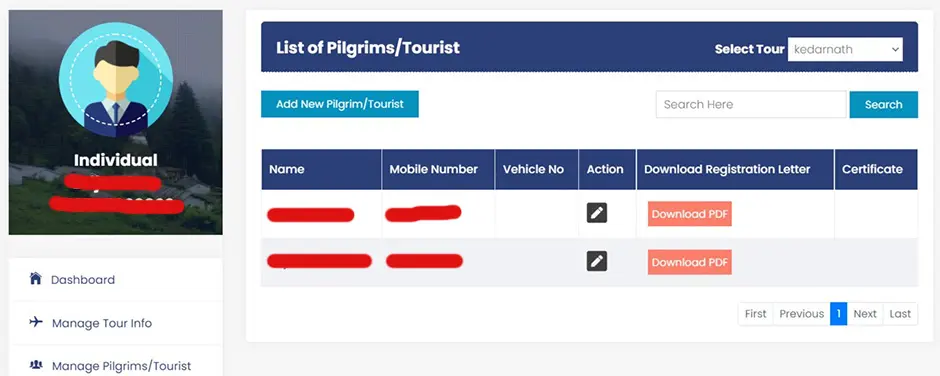Click the people icon beside Manage Pilgrims/Tourist
The height and width of the screenshot is (376, 940).
[36, 365]
